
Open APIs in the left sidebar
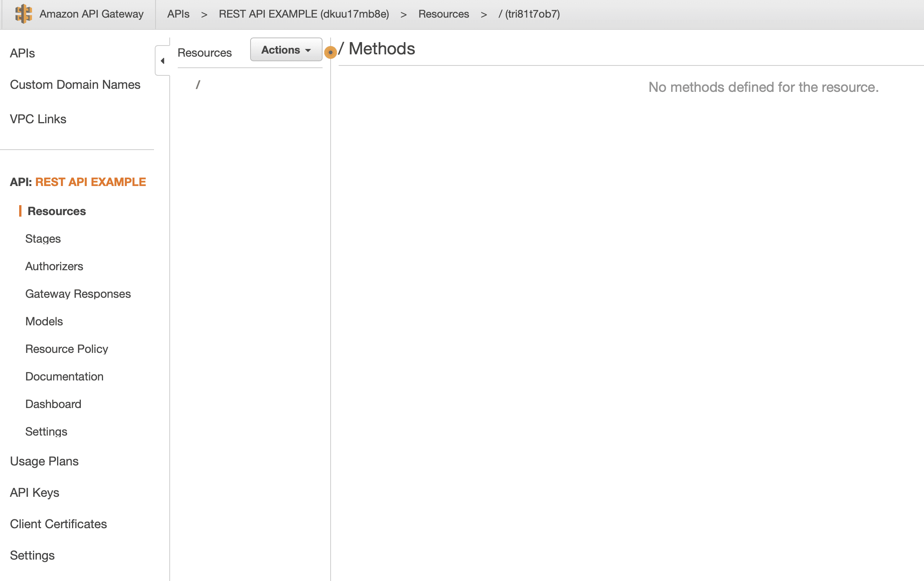coord(22,53)
